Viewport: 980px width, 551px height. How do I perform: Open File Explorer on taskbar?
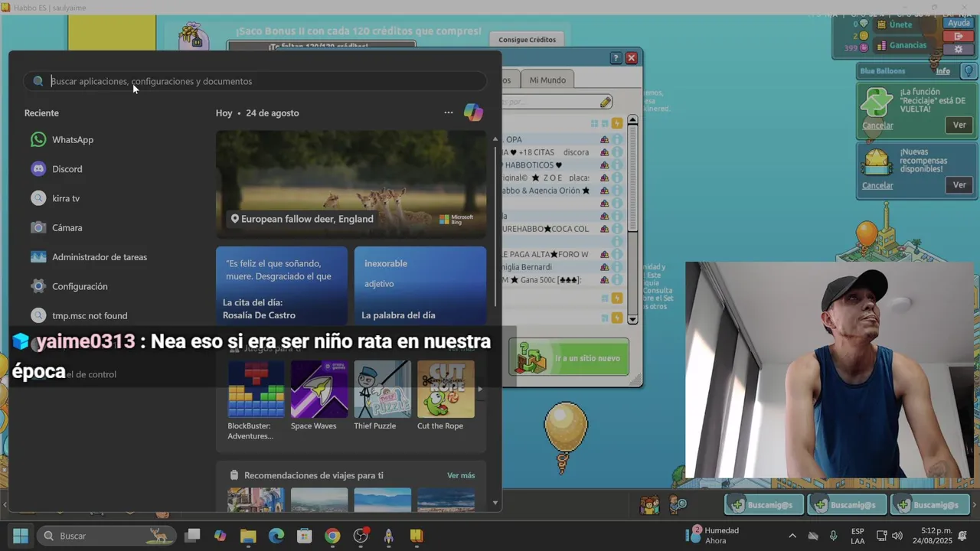click(248, 536)
